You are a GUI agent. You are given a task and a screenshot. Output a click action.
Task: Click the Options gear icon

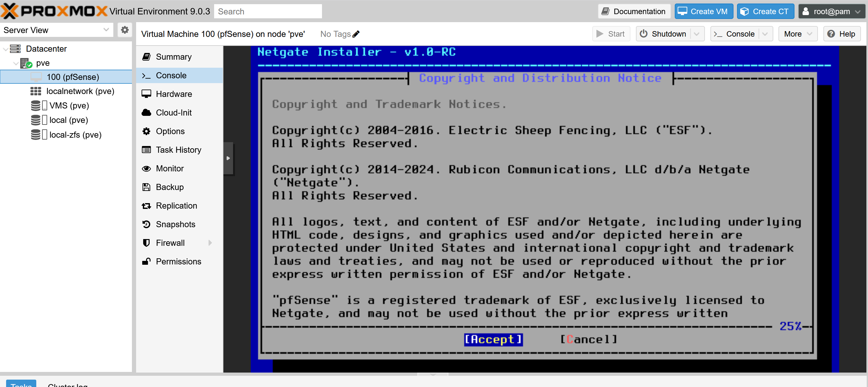click(146, 131)
